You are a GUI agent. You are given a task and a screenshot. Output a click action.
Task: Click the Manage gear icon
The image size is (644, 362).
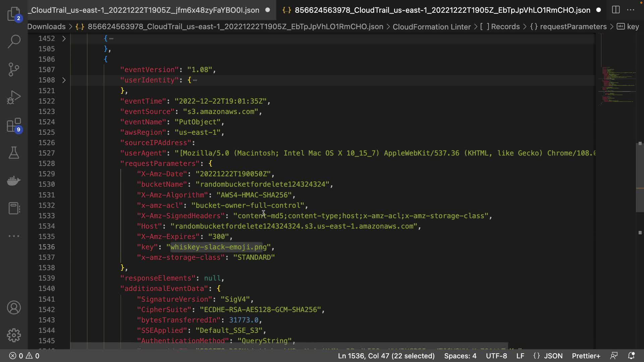point(14,335)
